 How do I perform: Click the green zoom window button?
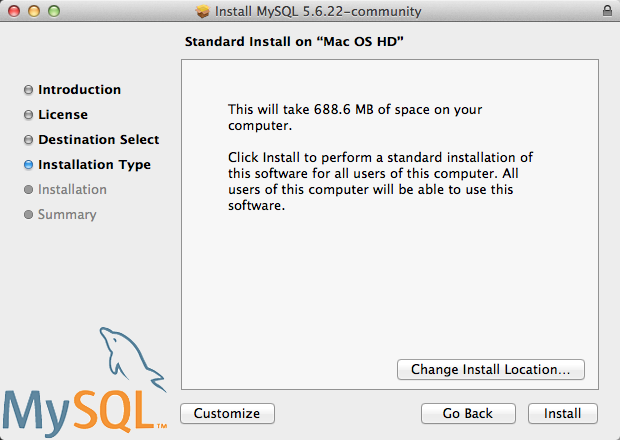tap(54, 11)
